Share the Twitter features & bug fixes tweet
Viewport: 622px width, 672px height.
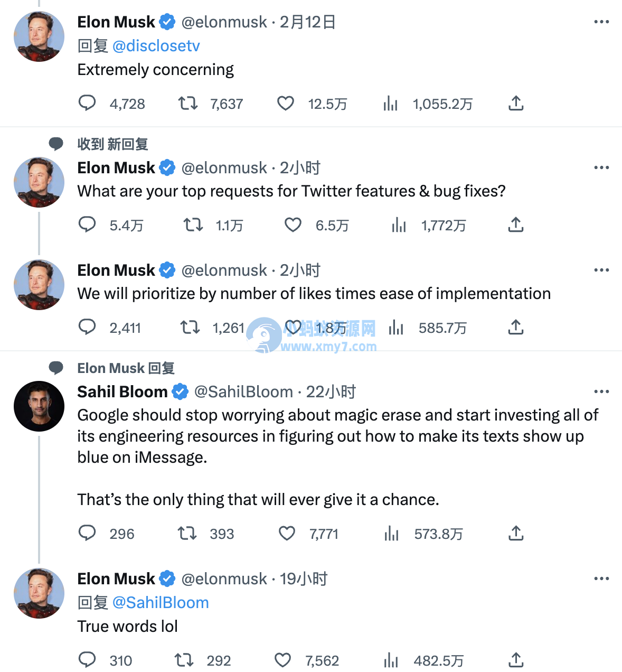click(516, 225)
